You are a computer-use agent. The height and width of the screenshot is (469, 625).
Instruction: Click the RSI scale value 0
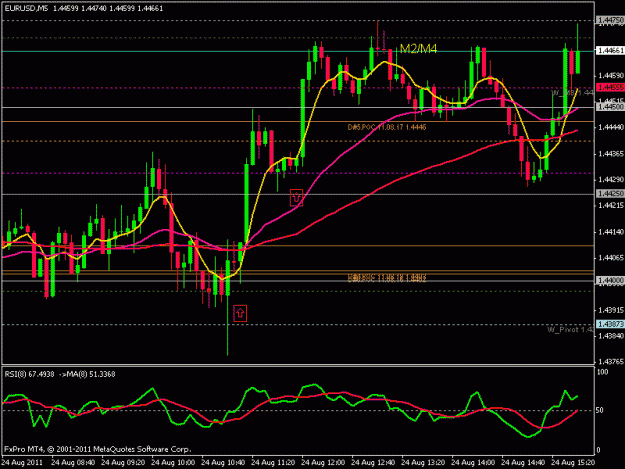click(599, 450)
